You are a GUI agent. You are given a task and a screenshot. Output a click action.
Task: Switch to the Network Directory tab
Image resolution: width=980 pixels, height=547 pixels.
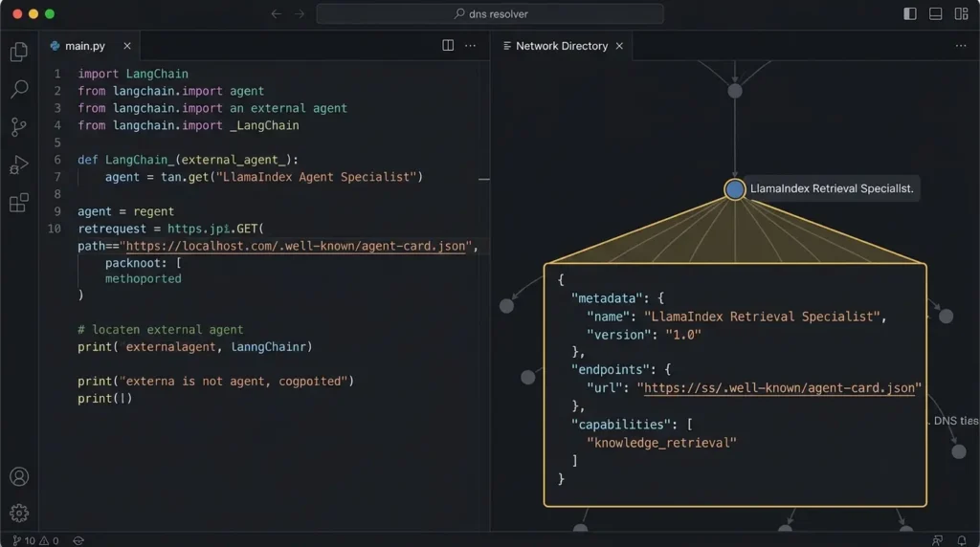pyautogui.click(x=561, y=46)
